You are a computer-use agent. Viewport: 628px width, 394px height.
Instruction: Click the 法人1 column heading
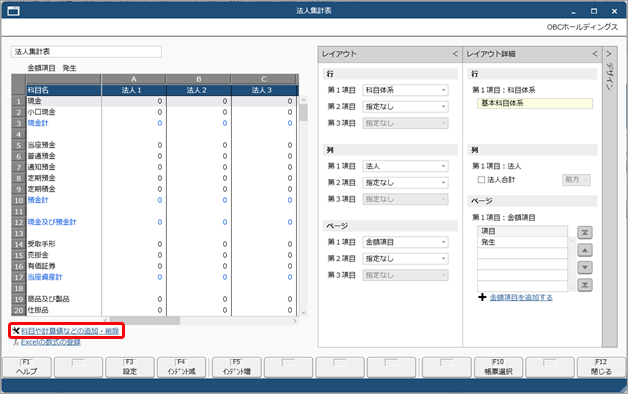click(133, 90)
